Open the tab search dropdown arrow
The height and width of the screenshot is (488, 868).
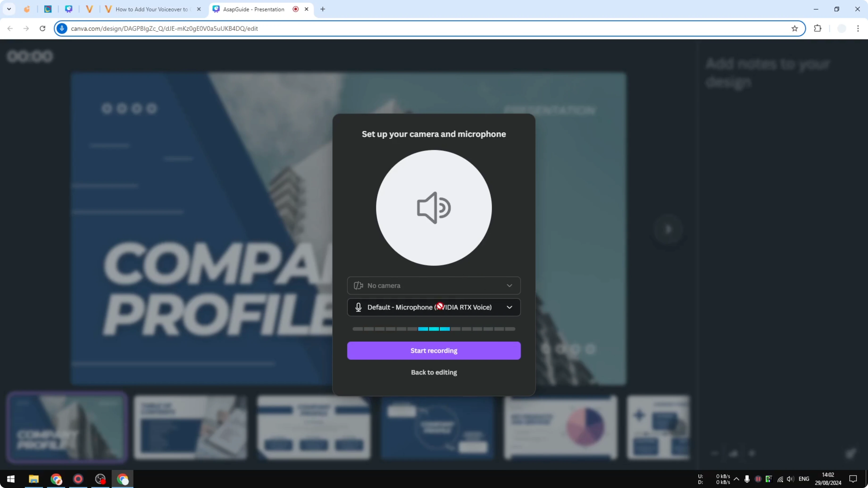(x=9, y=9)
